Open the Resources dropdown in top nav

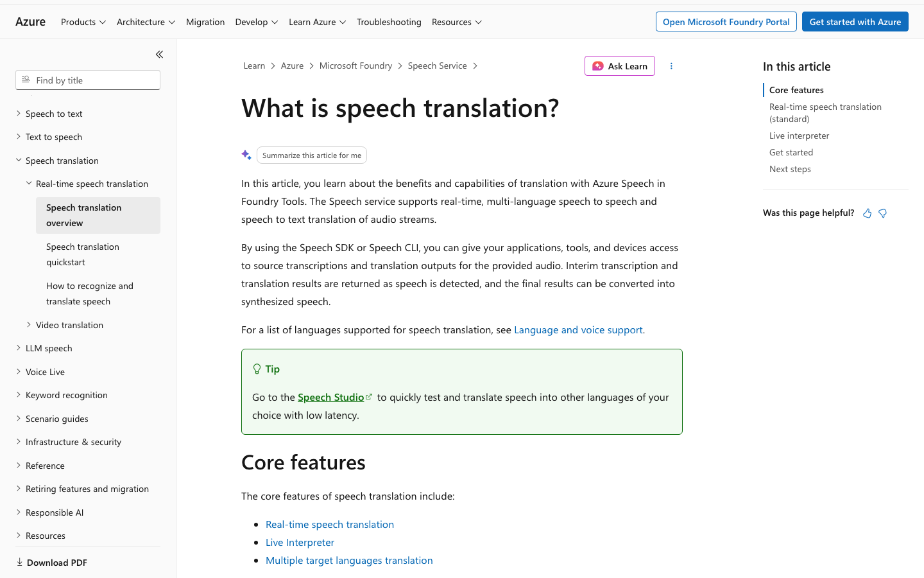point(457,22)
